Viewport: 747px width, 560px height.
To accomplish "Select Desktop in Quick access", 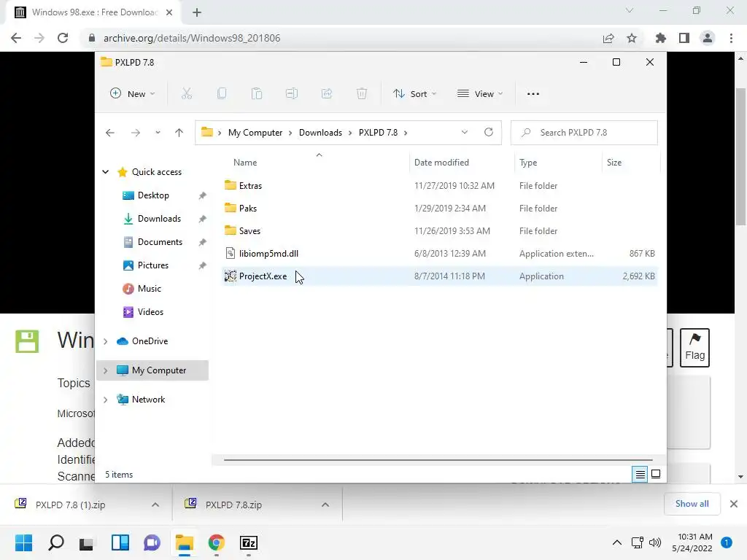I will (153, 195).
